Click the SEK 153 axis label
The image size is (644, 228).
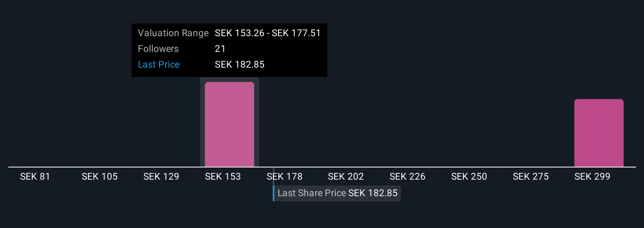[x=223, y=177]
